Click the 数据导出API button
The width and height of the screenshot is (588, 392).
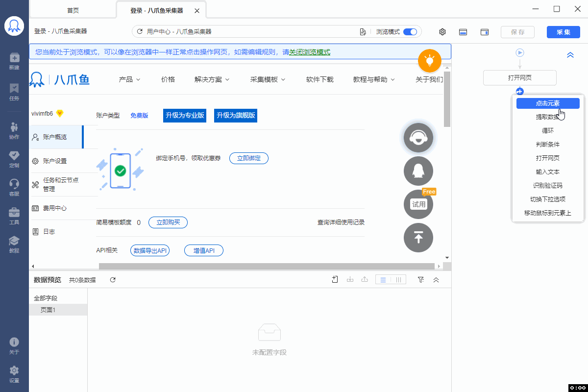click(x=150, y=250)
